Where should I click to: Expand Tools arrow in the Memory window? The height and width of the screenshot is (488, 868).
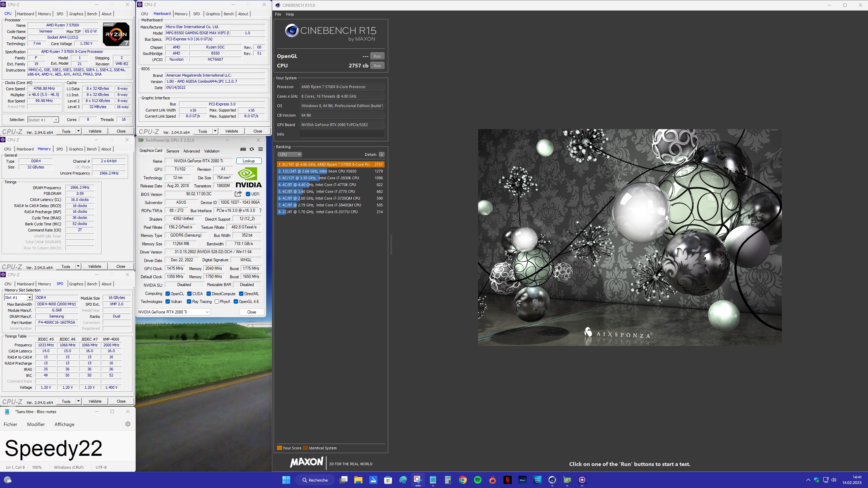tap(78, 266)
